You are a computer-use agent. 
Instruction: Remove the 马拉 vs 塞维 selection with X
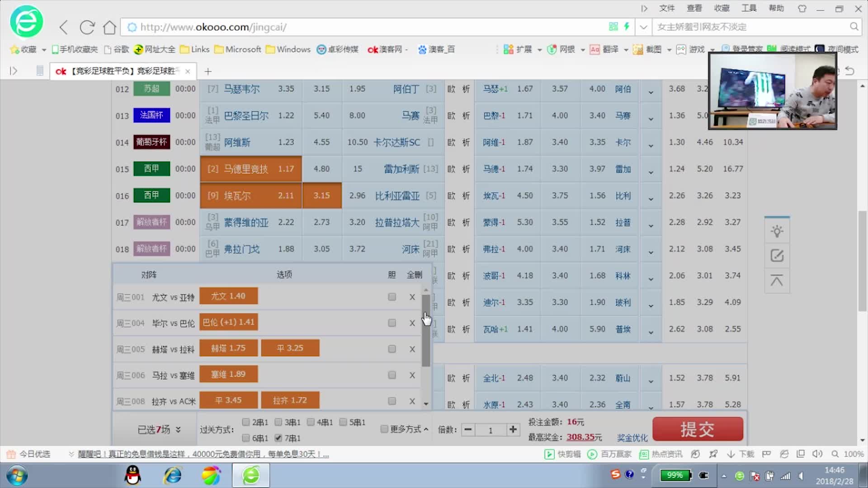point(412,375)
